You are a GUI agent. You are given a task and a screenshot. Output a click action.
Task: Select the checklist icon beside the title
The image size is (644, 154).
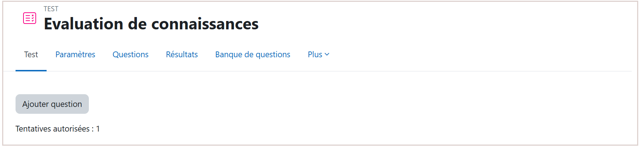click(x=30, y=18)
